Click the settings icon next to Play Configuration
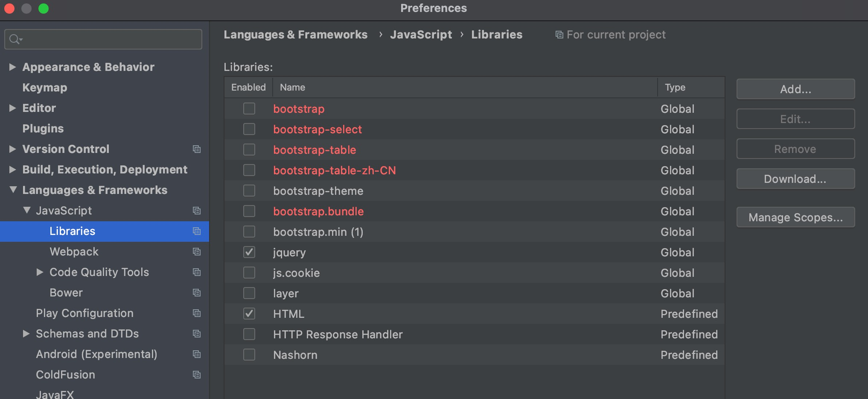The height and width of the screenshot is (399, 868). (x=196, y=313)
